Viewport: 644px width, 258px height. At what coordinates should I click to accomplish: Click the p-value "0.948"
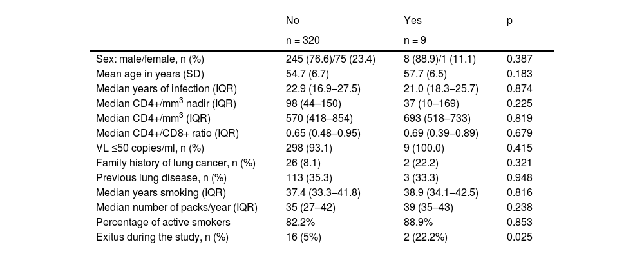(x=520, y=177)
